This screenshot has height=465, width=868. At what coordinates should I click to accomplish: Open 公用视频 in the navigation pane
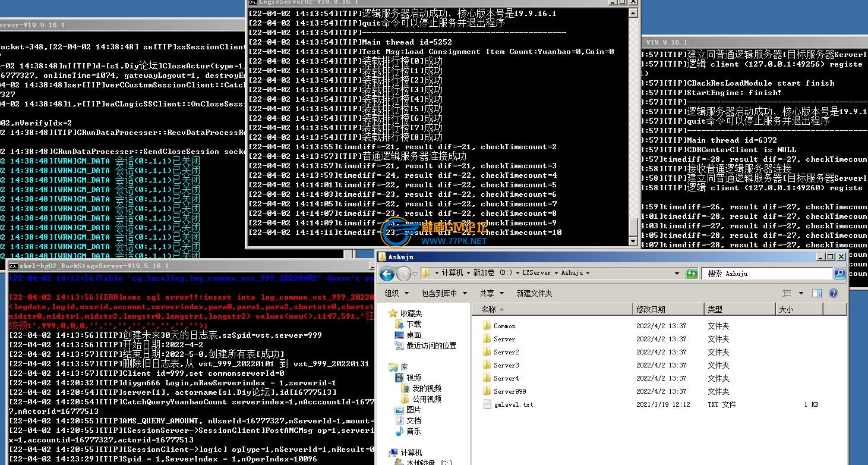pos(427,399)
